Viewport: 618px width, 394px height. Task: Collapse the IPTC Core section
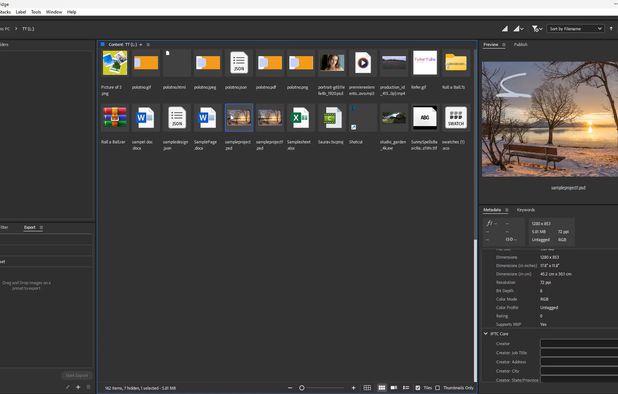(x=486, y=334)
